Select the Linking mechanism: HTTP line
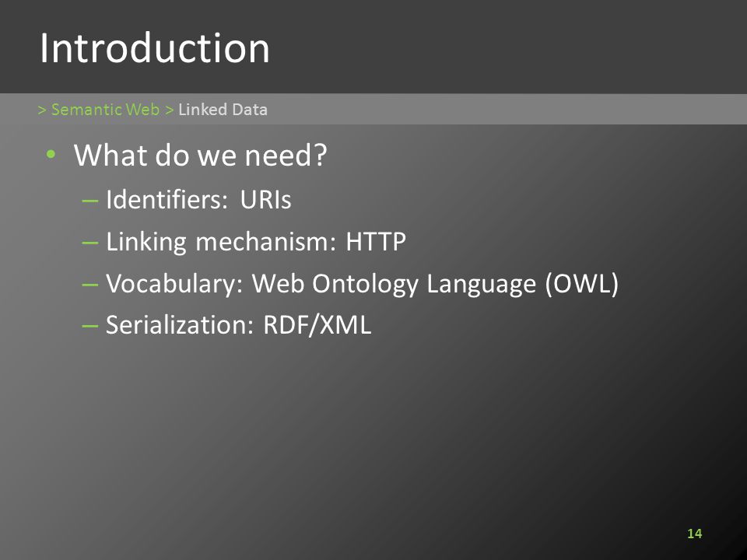This screenshot has height=560, width=747. click(x=256, y=241)
